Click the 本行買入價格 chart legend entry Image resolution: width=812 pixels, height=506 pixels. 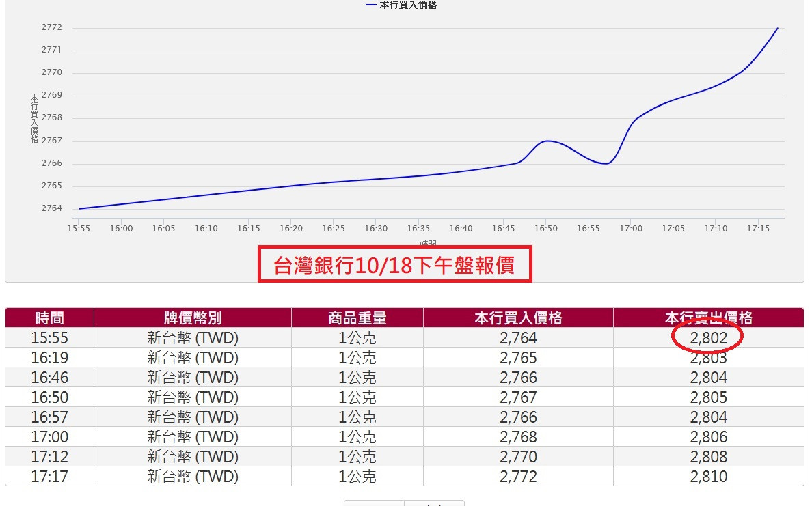pyautogui.click(x=401, y=5)
